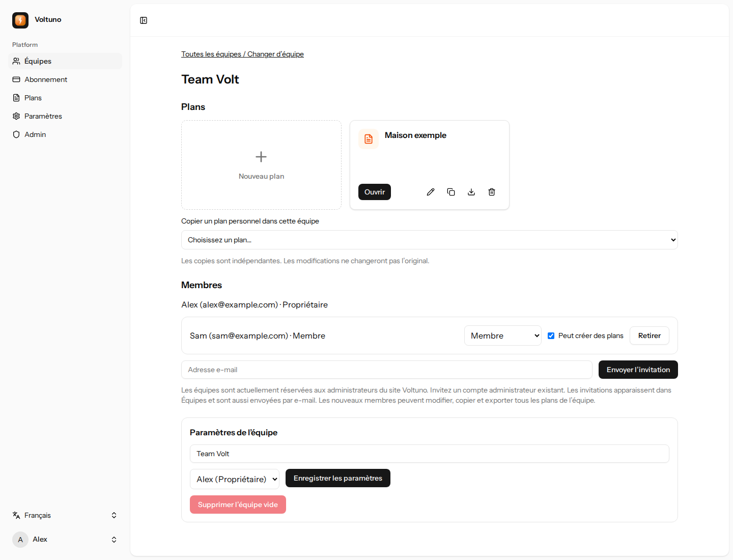The image size is (733, 560).
Task: Click the team name field 'Team Volt'
Action: (430, 454)
